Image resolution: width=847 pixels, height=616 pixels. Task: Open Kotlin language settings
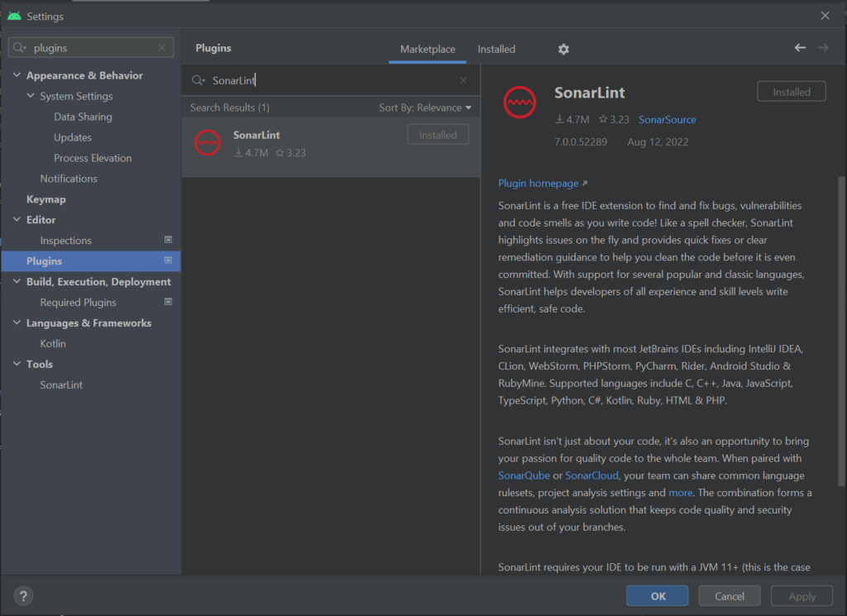click(52, 343)
